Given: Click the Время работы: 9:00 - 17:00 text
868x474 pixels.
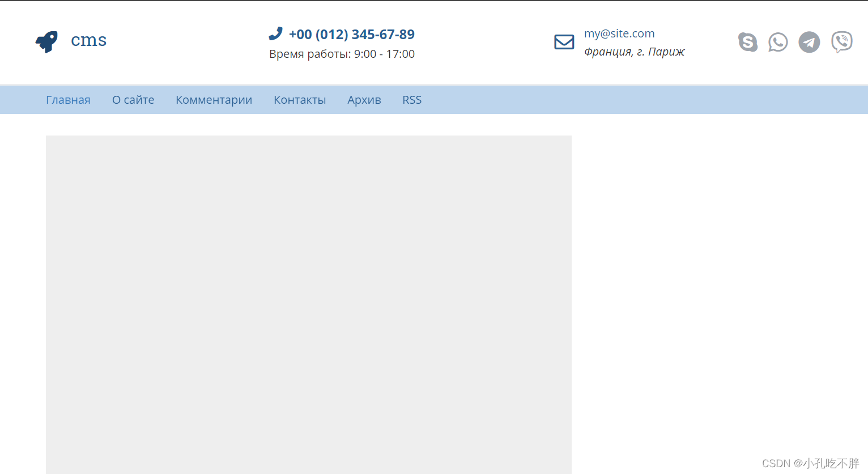Looking at the screenshot, I should pos(342,54).
